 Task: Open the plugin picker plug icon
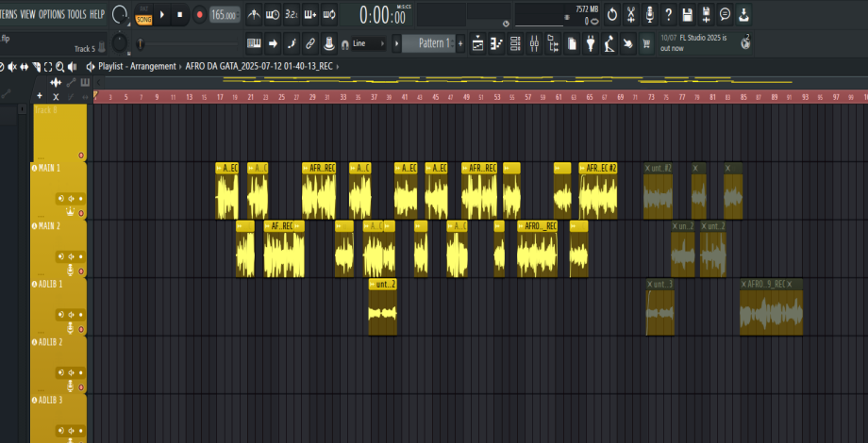pos(591,43)
